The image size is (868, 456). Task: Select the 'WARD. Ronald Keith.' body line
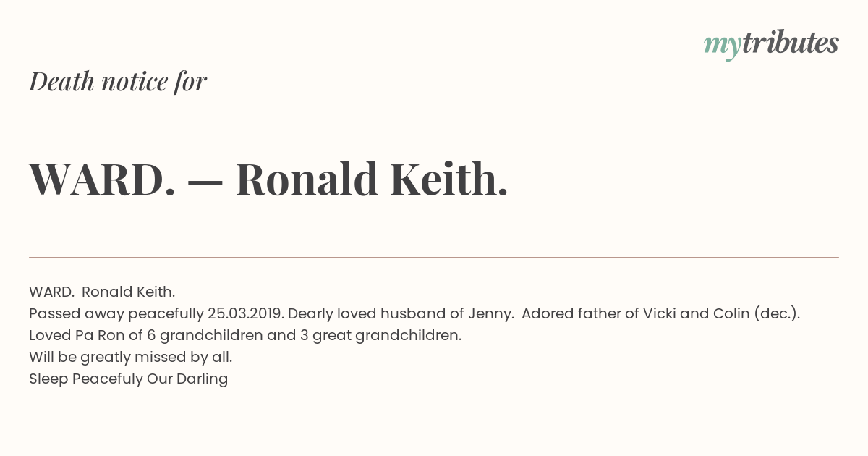click(102, 292)
